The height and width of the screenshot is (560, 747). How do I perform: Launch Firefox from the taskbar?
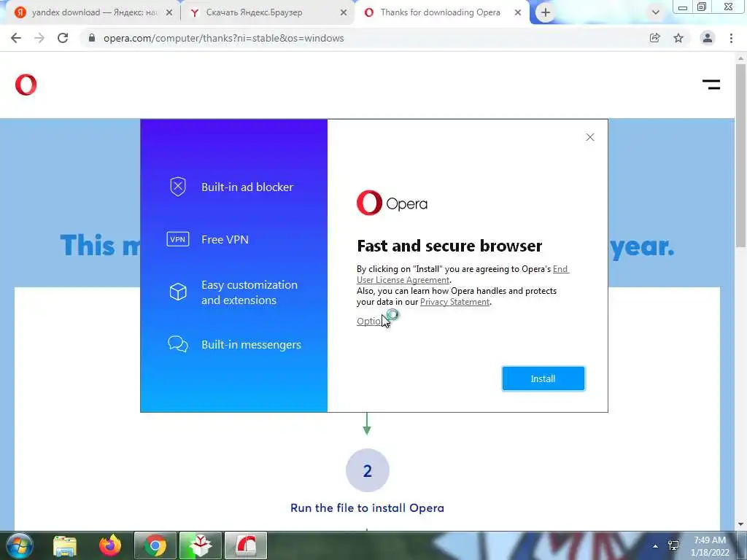110,545
